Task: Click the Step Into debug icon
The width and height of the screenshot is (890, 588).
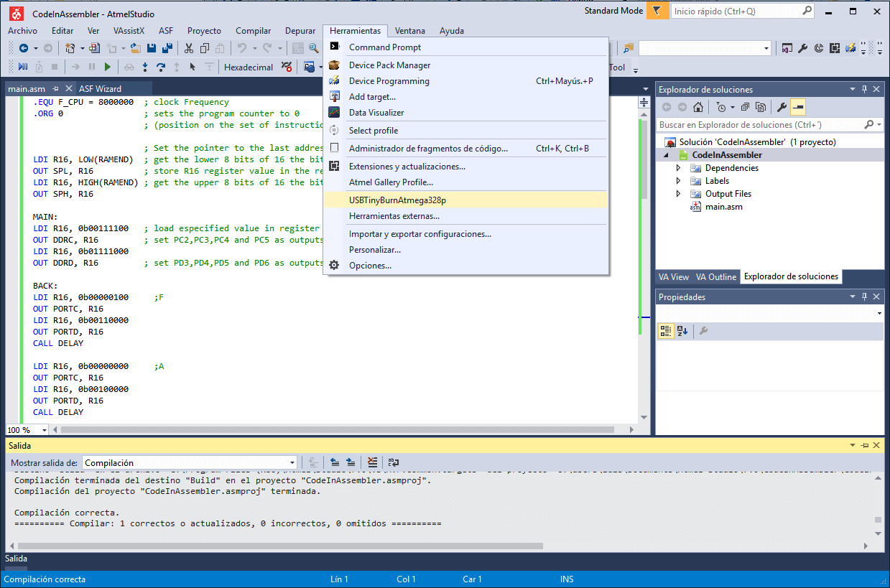Action: click(145, 67)
